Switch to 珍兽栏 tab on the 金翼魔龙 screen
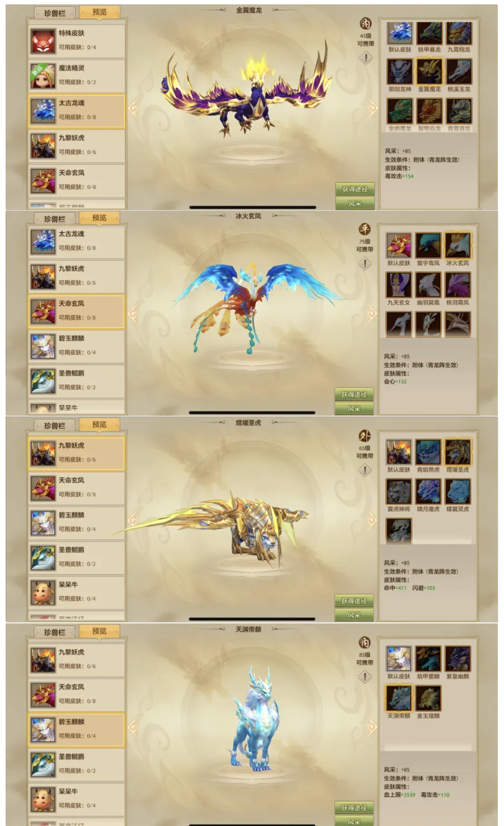504x826 pixels. click(54, 12)
